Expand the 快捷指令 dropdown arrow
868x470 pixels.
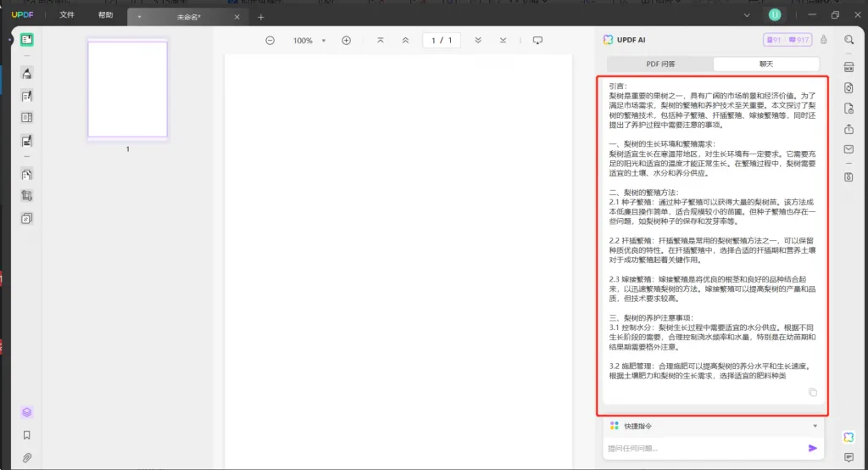coord(815,426)
